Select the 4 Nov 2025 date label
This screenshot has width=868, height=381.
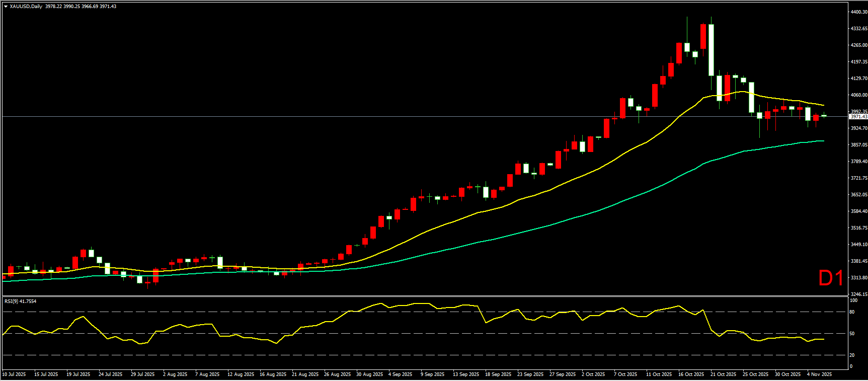pyautogui.click(x=819, y=374)
